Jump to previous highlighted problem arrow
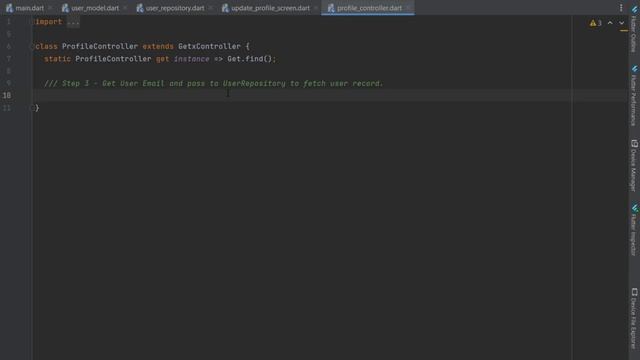Viewport: 640px width, 360px height. [x=610, y=23]
